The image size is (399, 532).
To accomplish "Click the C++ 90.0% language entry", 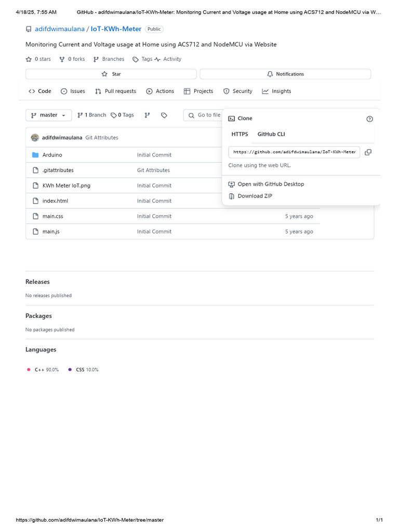I will click(43, 370).
